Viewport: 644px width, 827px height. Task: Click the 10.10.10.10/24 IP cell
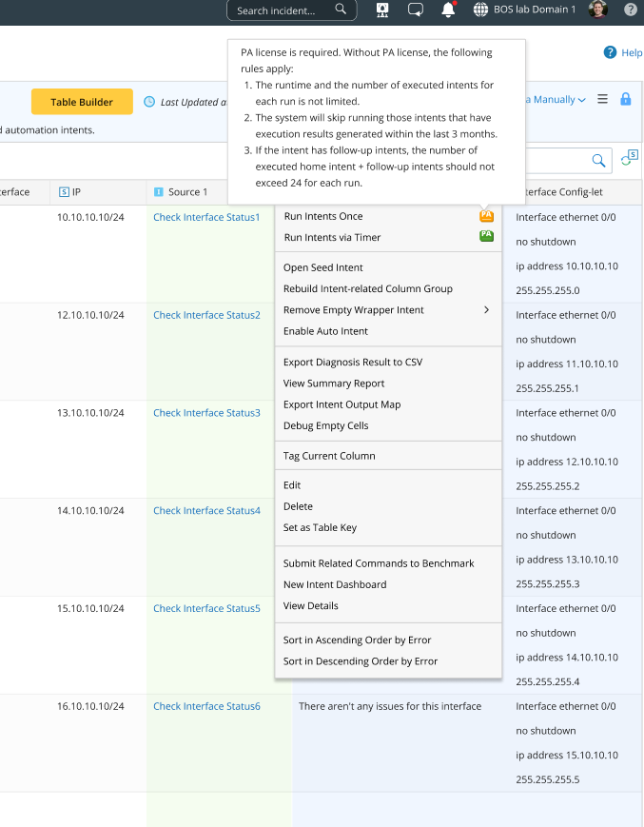coord(90,217)
